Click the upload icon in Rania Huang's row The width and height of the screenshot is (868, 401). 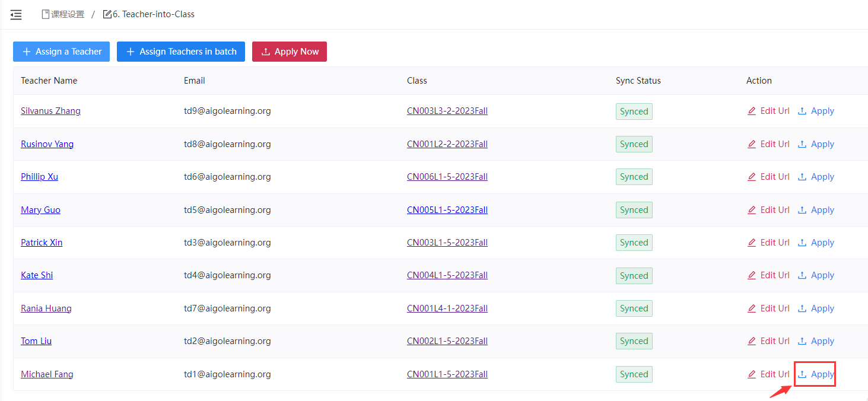802,308
